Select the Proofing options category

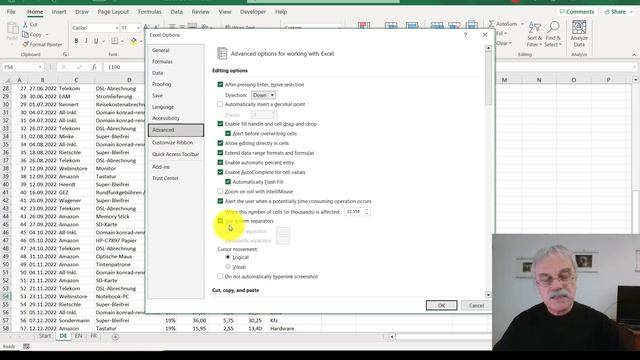coord(176,84)
